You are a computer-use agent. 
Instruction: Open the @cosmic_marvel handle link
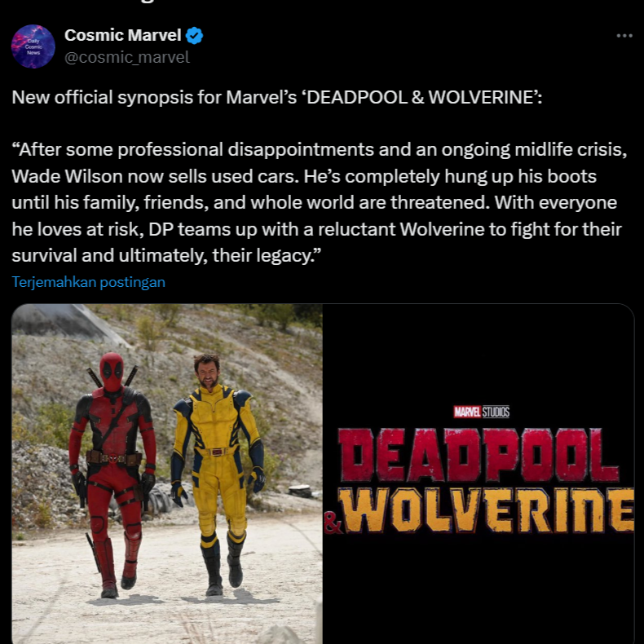[127, 58]
